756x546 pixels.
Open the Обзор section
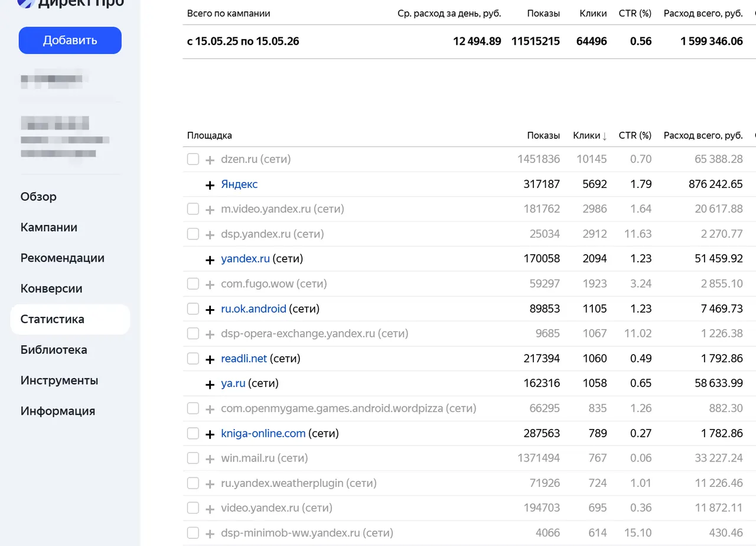click(x=38, y=197)
